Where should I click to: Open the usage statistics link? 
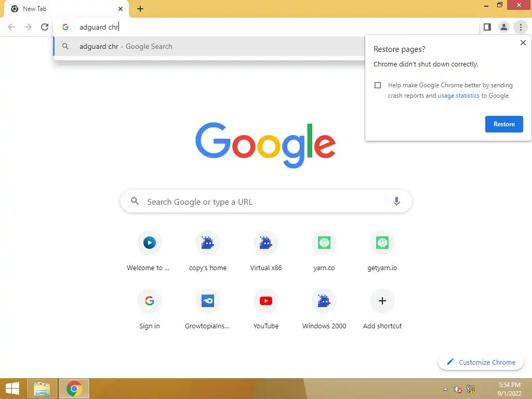pos(458,96)
